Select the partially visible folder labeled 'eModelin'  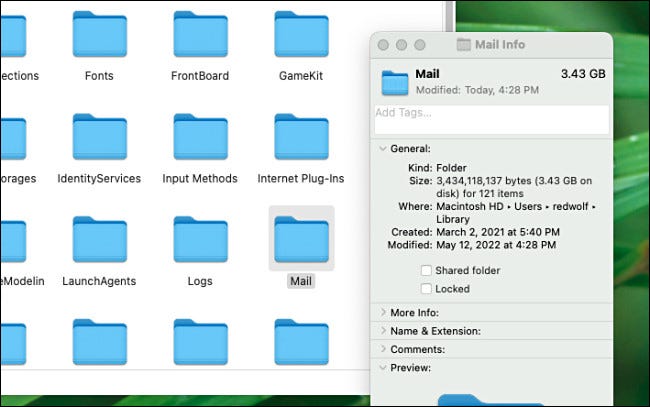click(x=13, y=239)
